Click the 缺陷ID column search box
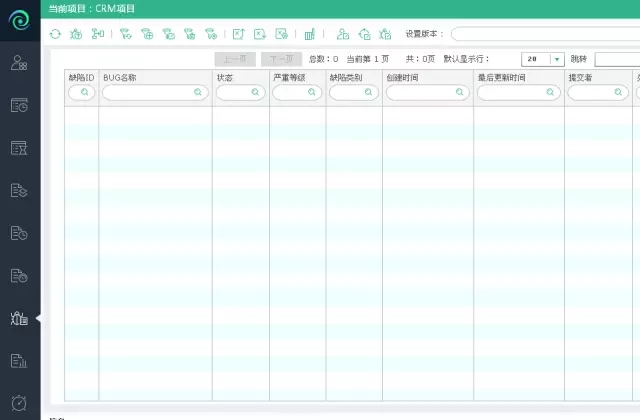The width and height of the screenshot is (640, 420). (x=82, y=93)
